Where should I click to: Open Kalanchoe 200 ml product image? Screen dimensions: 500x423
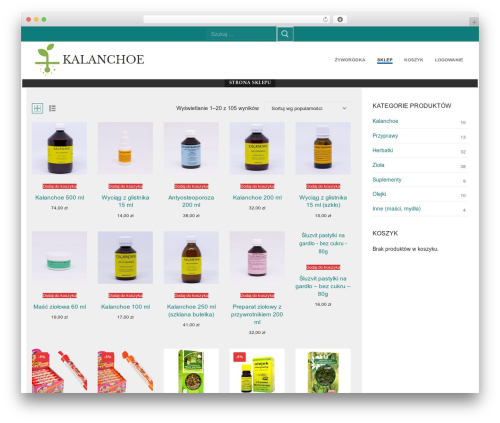[257, 148]
